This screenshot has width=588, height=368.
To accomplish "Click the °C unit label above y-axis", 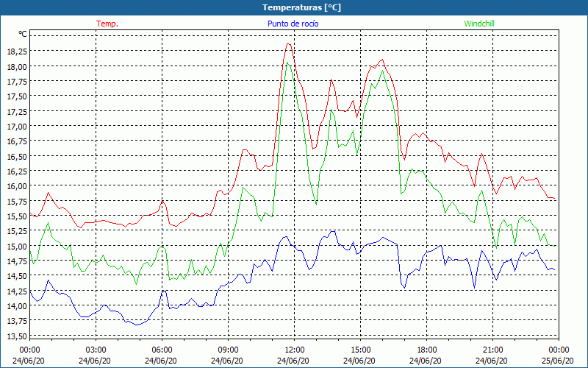I will pos(22,34).
